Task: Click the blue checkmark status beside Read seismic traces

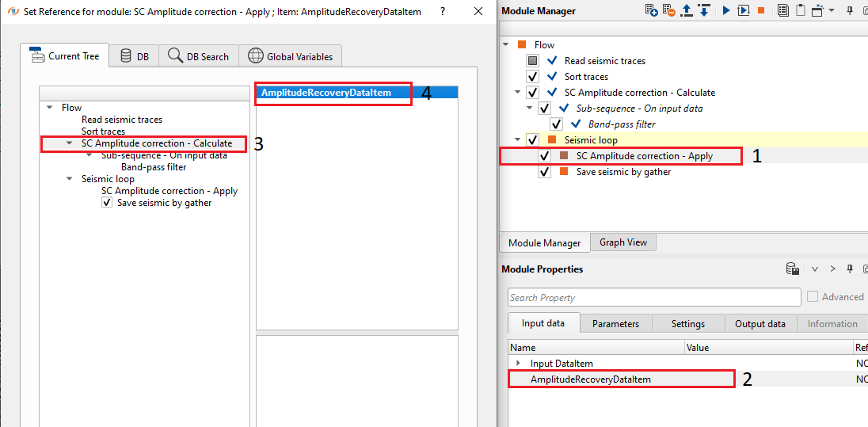Action: pos(551,61)
